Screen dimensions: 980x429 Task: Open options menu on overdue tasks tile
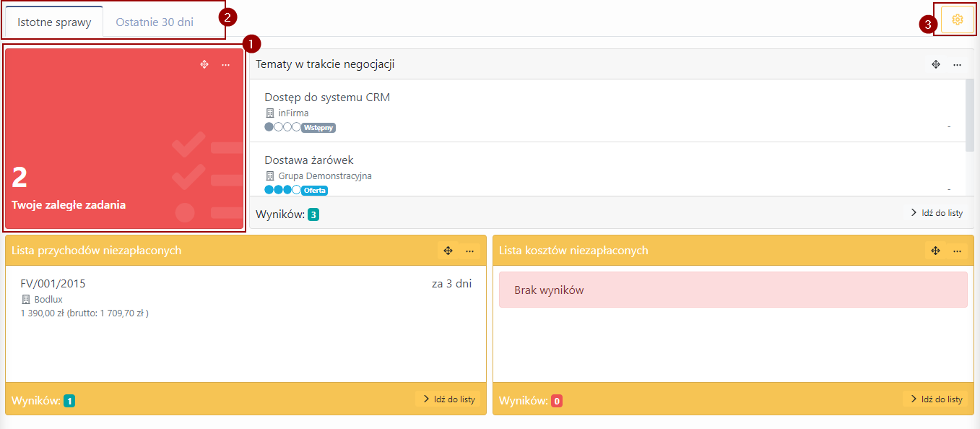226,65
